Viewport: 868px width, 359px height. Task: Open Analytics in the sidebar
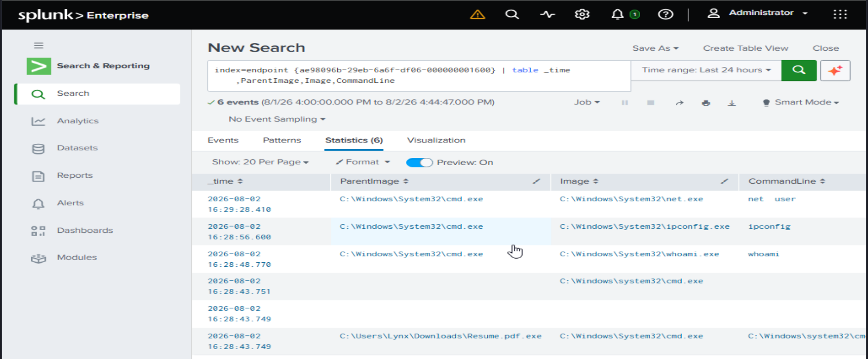(78, 121)
